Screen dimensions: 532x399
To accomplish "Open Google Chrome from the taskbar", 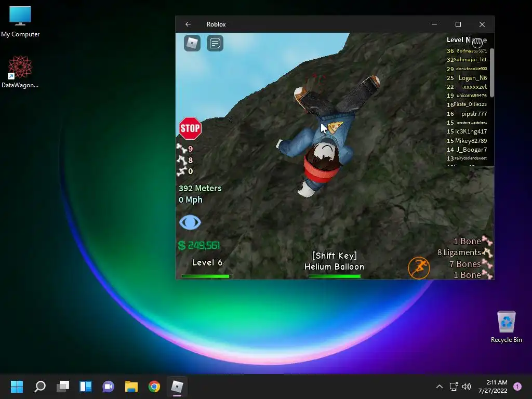I will point(154,387).
